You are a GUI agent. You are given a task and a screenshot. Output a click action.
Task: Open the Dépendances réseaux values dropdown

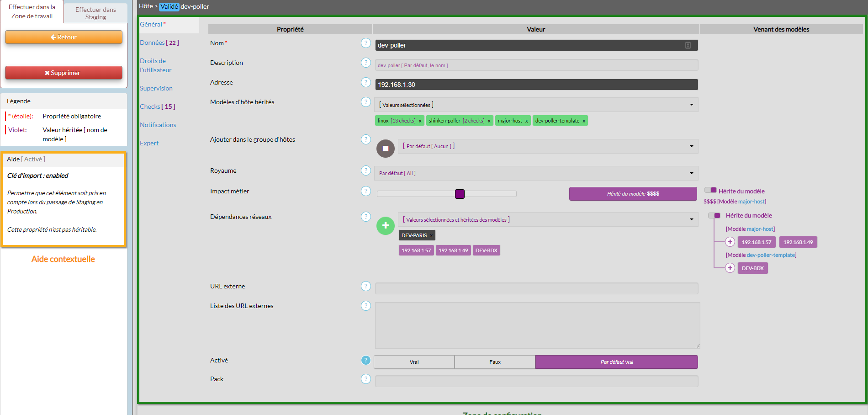click(x=547, y=219)
